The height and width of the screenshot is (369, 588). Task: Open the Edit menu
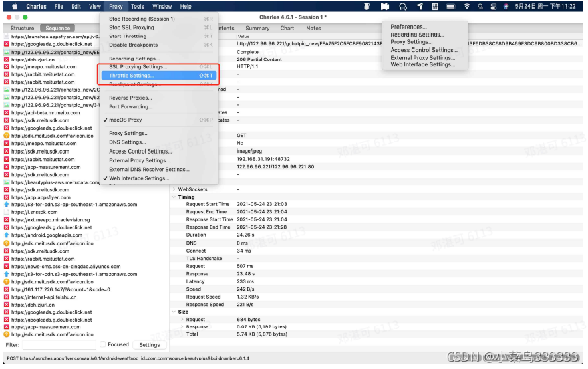(76, 7)
